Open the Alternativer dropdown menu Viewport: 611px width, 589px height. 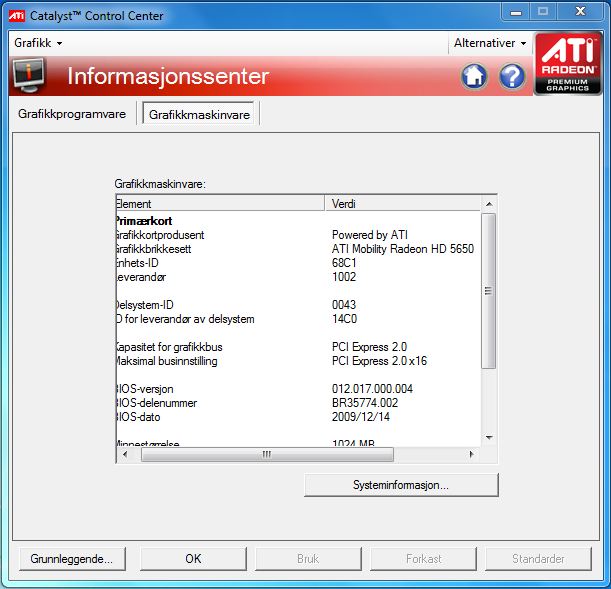click(x=490, y=43)
